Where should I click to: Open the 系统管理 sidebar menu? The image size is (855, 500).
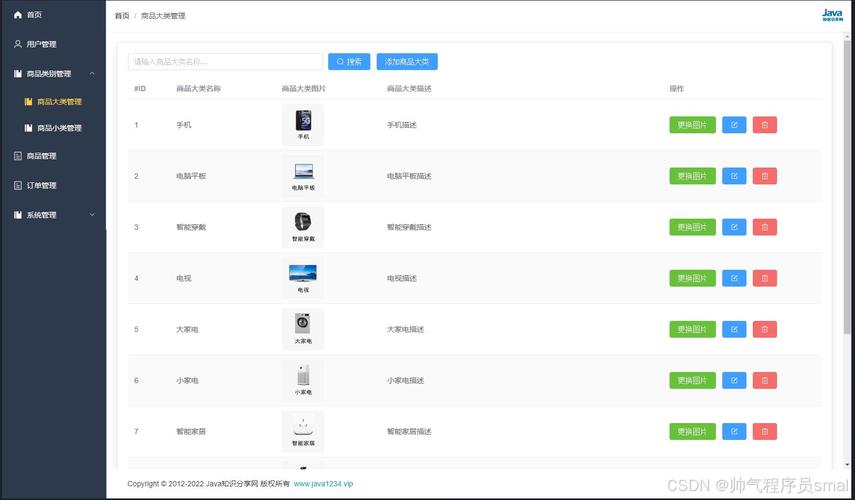[53, 215]
